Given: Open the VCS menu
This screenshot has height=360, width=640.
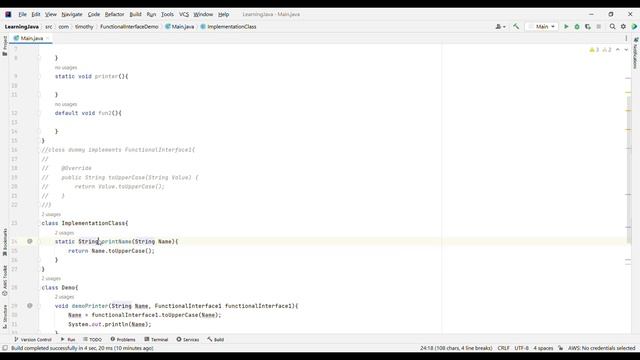Looking at the screenshot, I should coord(184,14).
